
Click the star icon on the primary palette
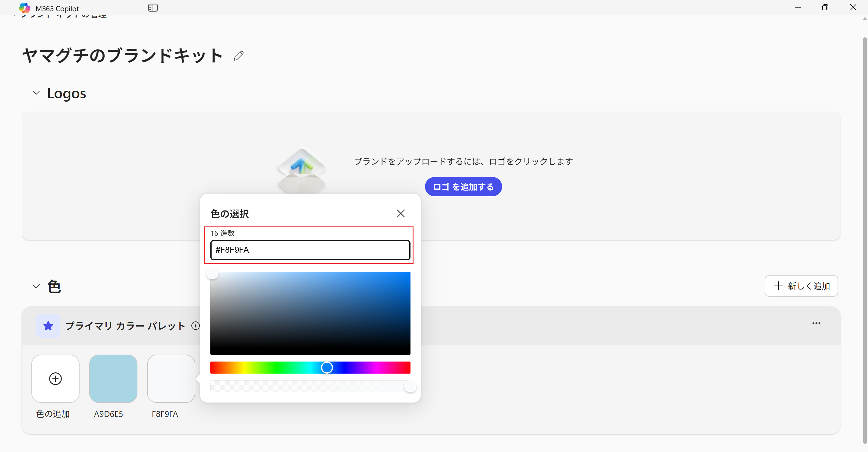tap(48, 326)
